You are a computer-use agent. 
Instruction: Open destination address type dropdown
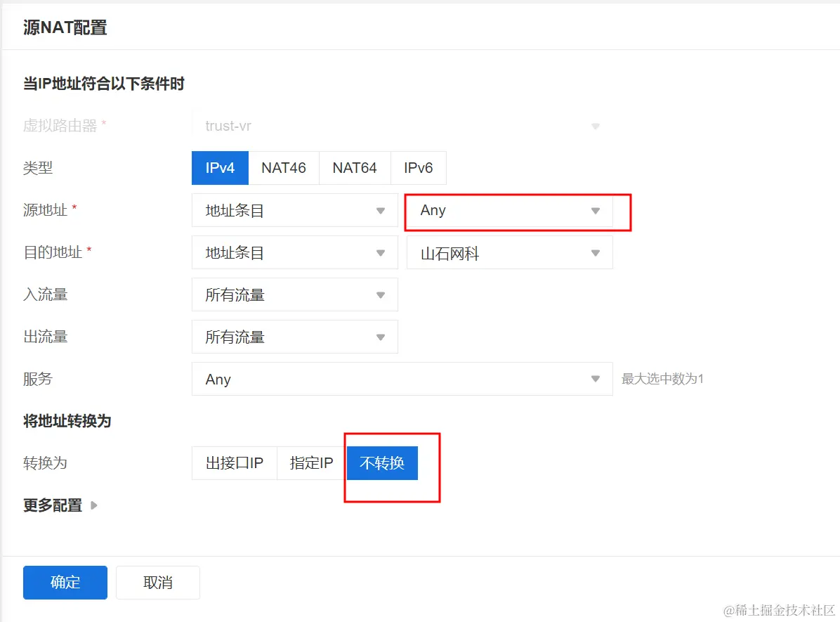[295, 252]
